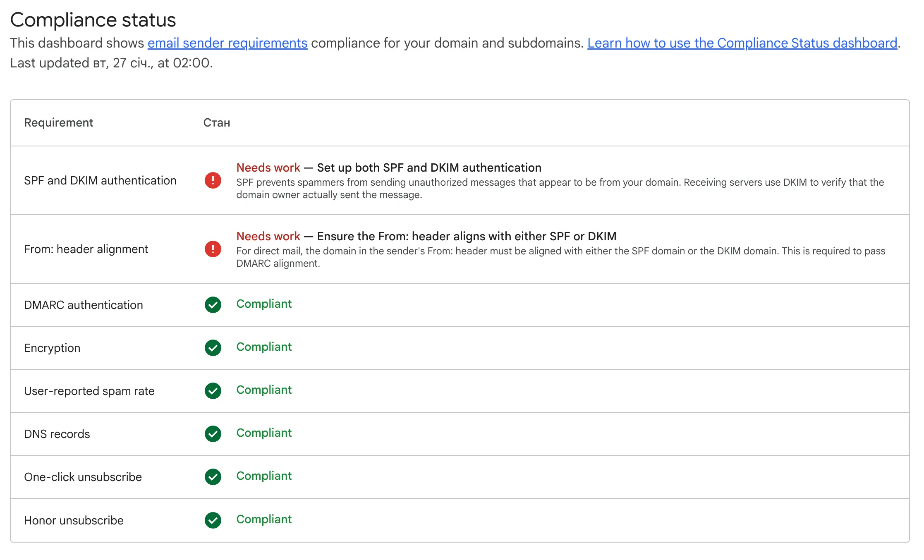This screenshot has height=560, width=924.
Task: Click the red warning icon beside From: header alignment
Action: tap(213, 249)
